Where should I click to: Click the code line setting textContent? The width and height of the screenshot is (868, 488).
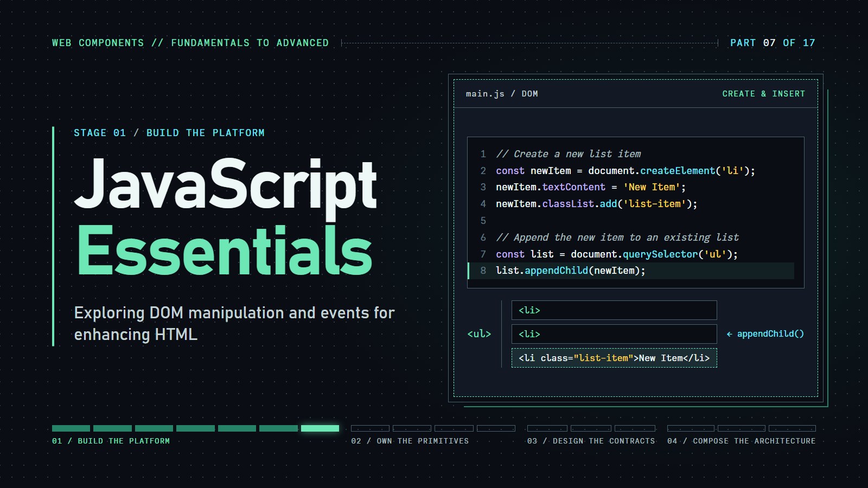tap(591, 187)
